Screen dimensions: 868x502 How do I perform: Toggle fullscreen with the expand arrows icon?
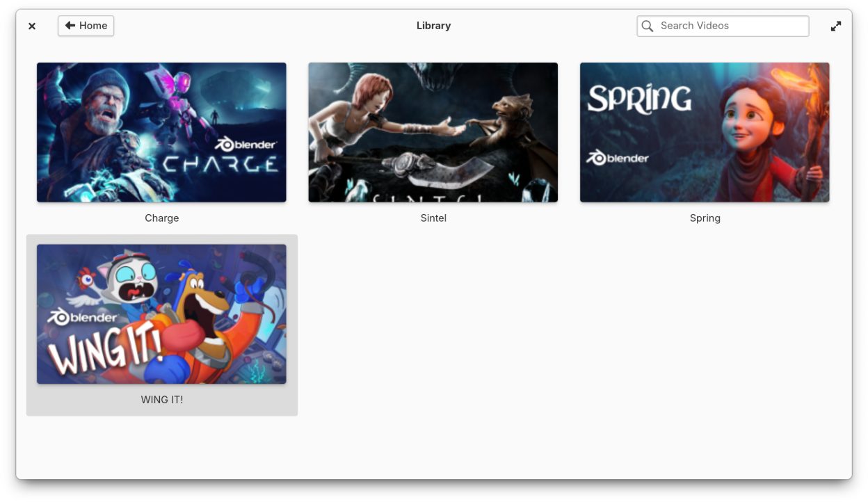point(836,26)
